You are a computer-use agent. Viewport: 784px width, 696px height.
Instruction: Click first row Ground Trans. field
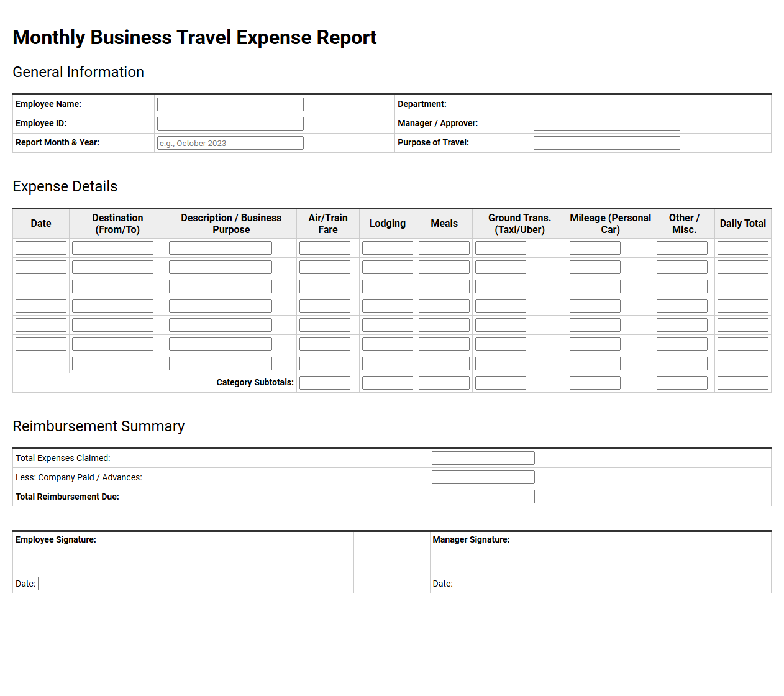click(501, 248)
